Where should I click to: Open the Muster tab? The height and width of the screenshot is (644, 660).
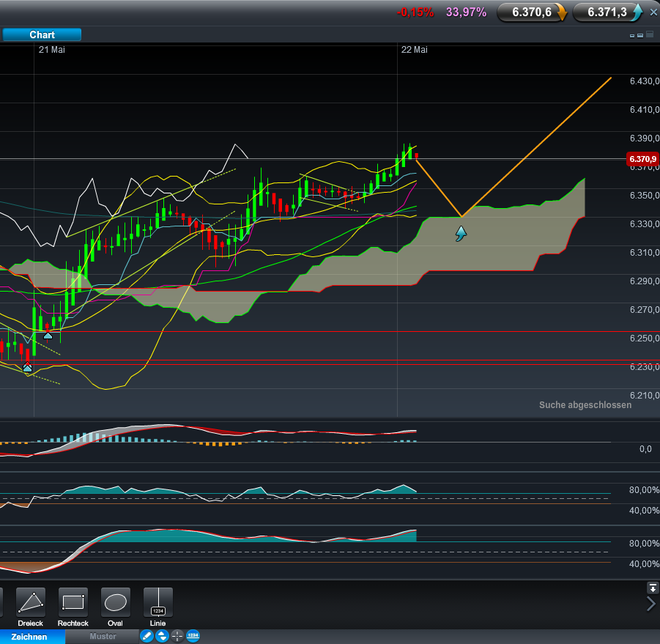[103, 637]
